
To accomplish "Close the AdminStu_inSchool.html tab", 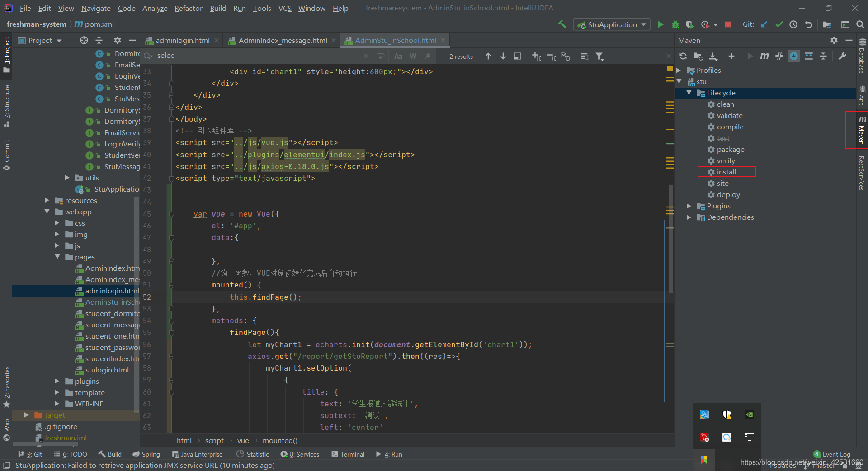I will (443, 40).
